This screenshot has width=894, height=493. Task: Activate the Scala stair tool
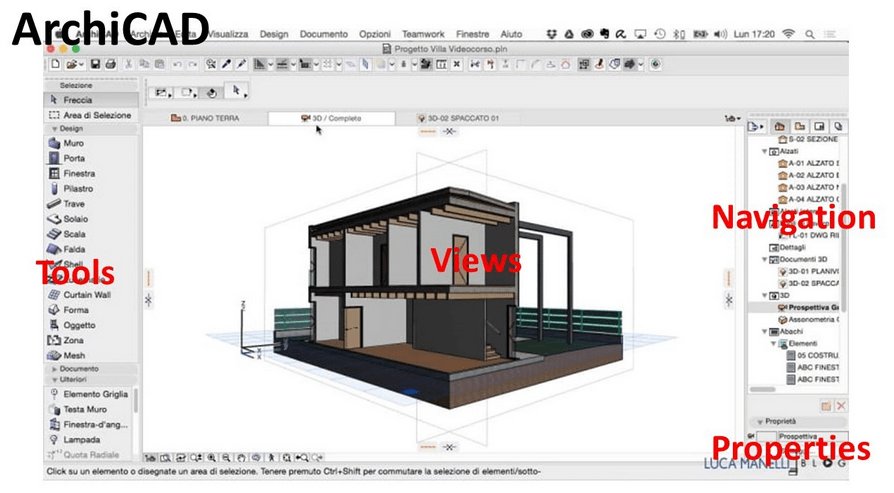coord(74,234)
